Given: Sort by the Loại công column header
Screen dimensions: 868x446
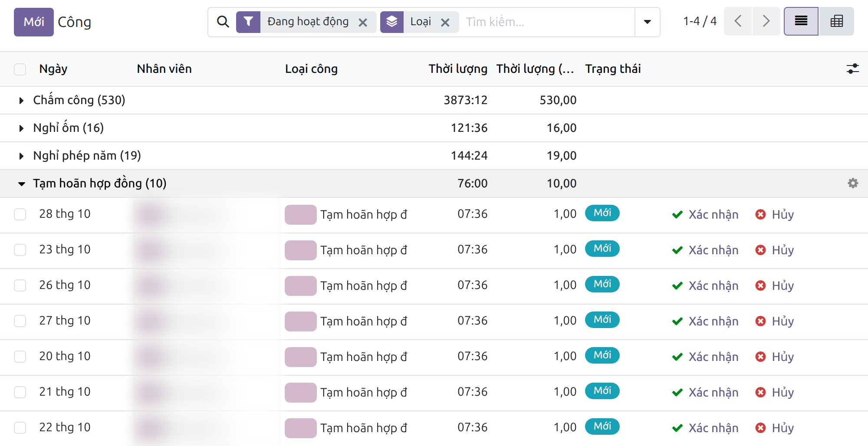Looking at the screenshot, I should coord(311,69).
